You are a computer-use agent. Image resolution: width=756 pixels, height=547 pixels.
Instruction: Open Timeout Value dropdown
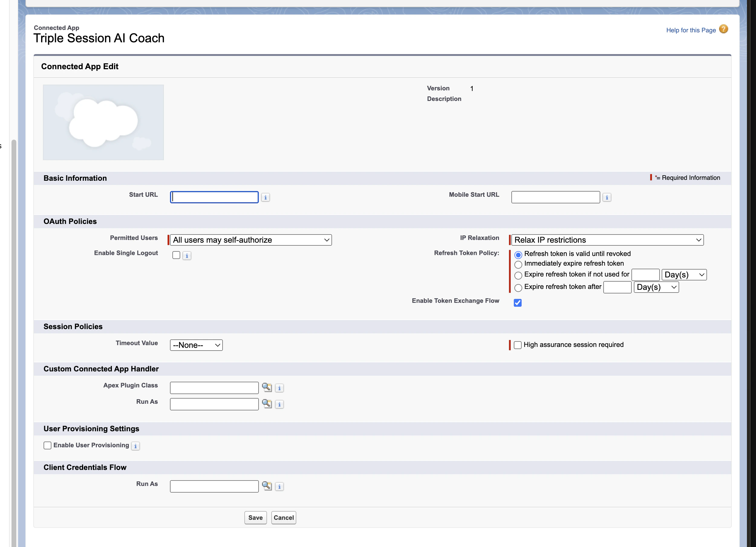(196, 345)
